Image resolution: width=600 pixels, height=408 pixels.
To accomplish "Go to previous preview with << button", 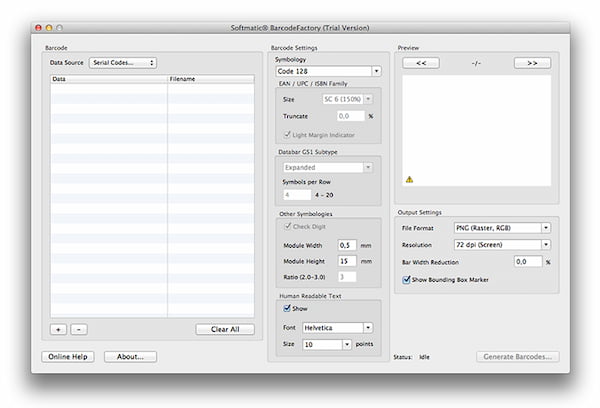I will 421,63.
